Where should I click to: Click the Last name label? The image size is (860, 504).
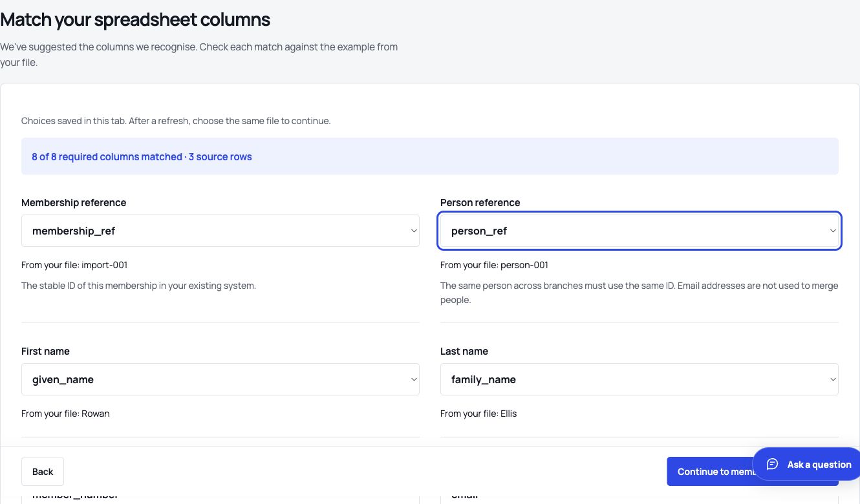pos(464,351)
